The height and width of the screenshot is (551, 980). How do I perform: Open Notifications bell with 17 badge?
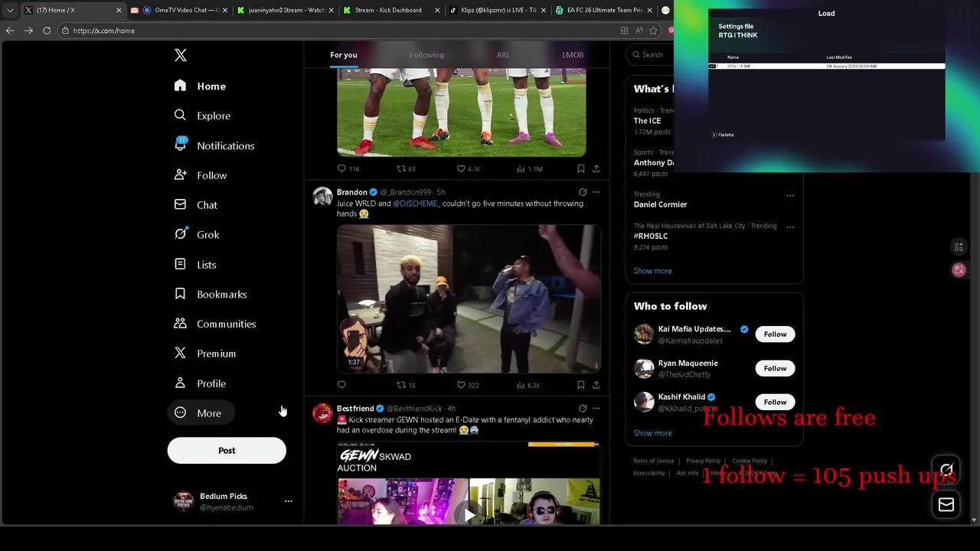tap(181, 145)
